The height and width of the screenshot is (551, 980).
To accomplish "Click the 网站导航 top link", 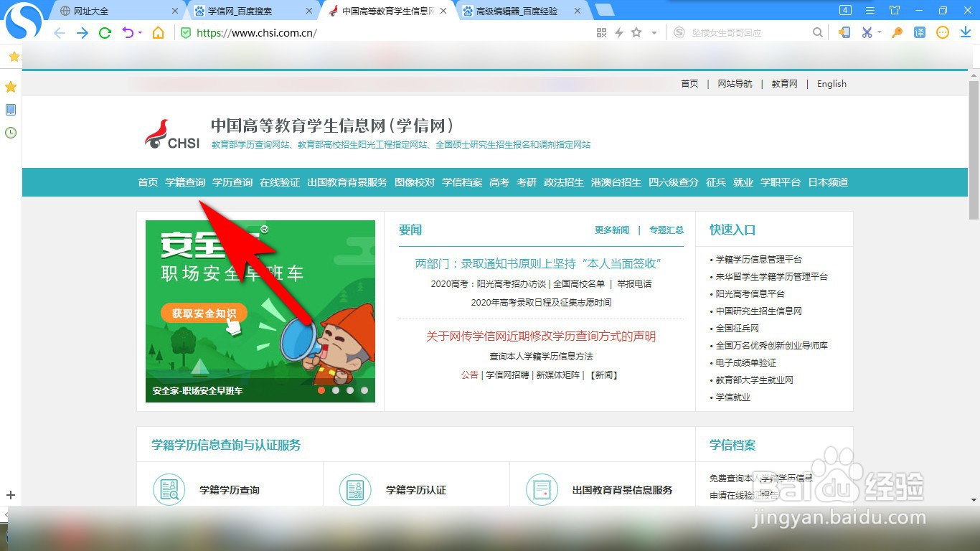I will pos(735,84).
